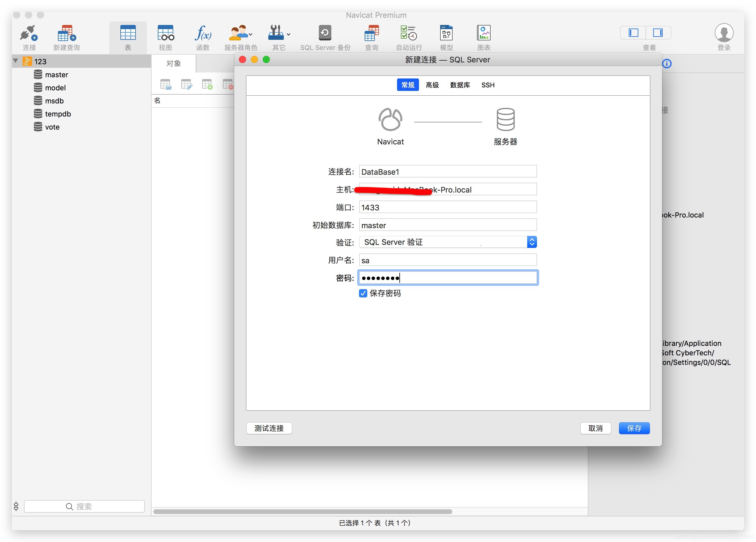Screen dimensions: 756x542
Task: Open New Query from the toolbar
Action: click(67, 33)
